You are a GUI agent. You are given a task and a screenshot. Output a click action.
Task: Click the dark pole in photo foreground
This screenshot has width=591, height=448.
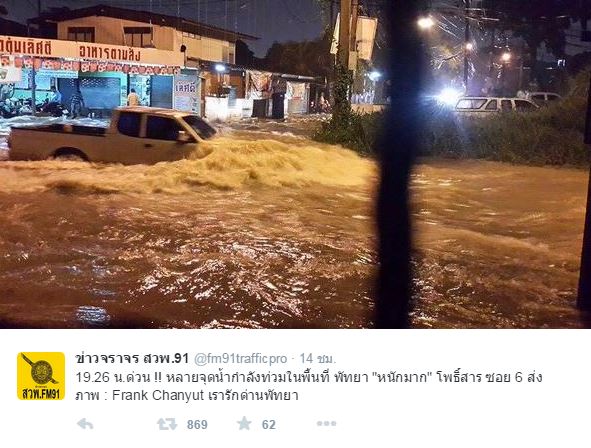(x=396, y=164)
